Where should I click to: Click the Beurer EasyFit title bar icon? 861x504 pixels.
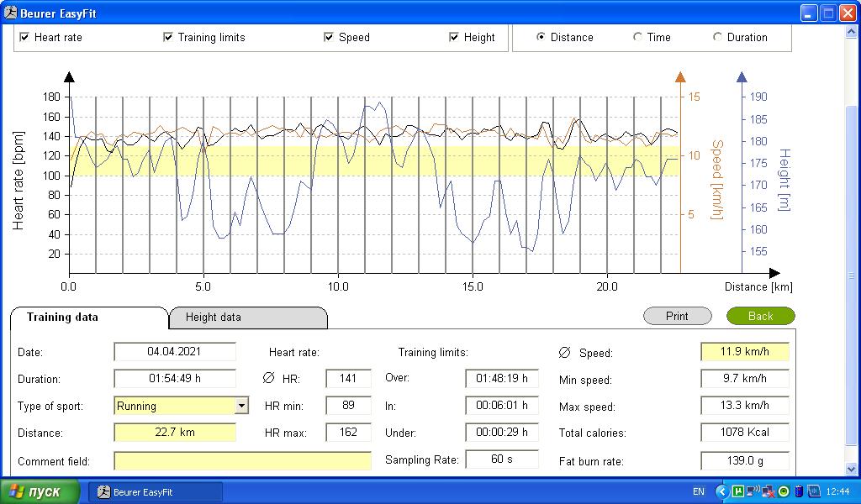[10, 13]
